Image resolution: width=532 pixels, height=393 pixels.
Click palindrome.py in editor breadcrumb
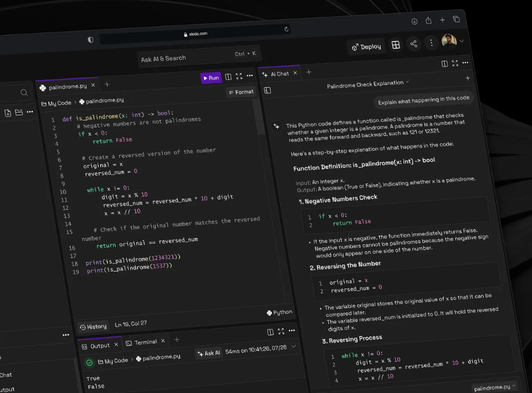[x=101, y=101]
